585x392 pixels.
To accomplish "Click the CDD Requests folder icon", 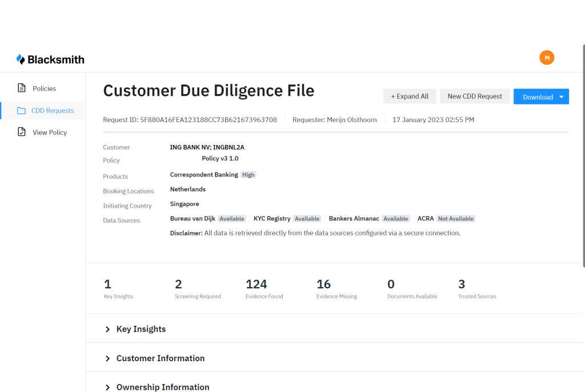I will point(22,111).
